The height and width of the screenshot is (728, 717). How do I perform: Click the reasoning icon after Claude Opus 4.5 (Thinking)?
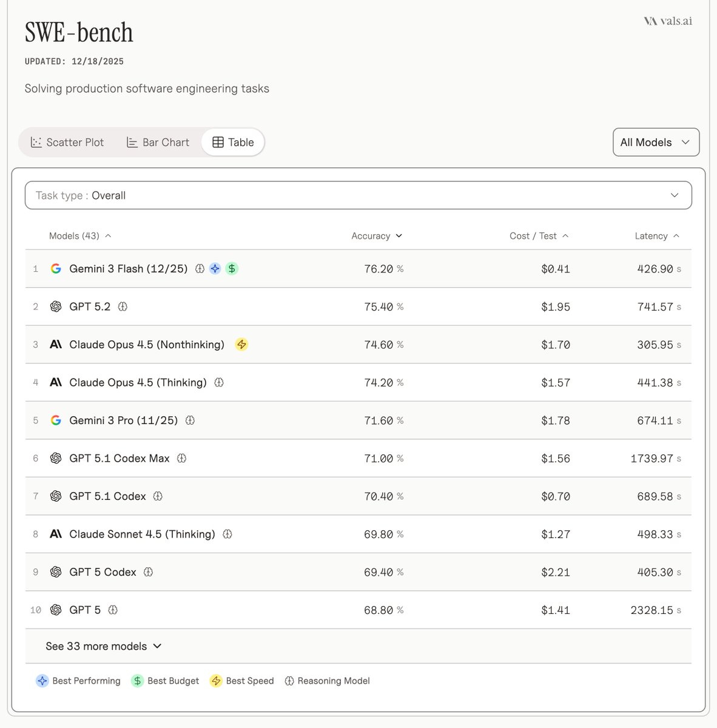point(219,383)
